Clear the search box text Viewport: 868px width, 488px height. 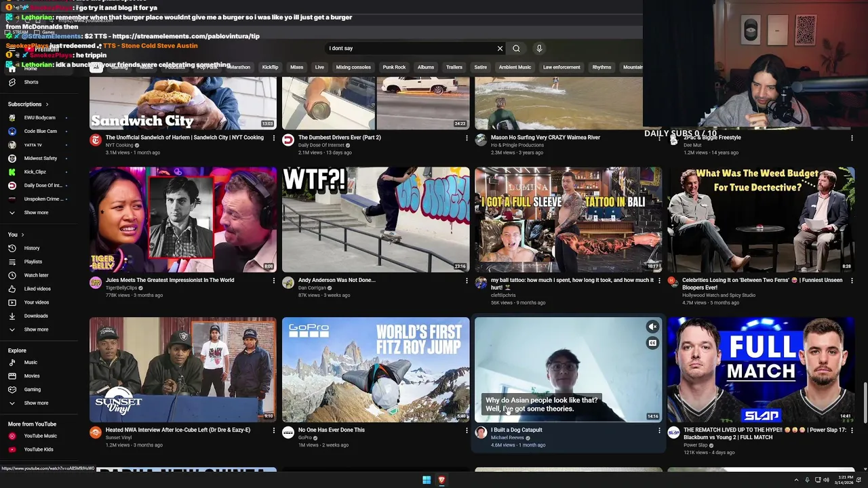500,48
